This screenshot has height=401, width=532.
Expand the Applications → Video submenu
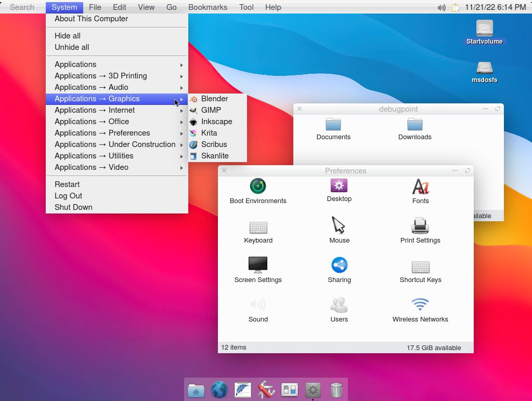coord(94,167)
